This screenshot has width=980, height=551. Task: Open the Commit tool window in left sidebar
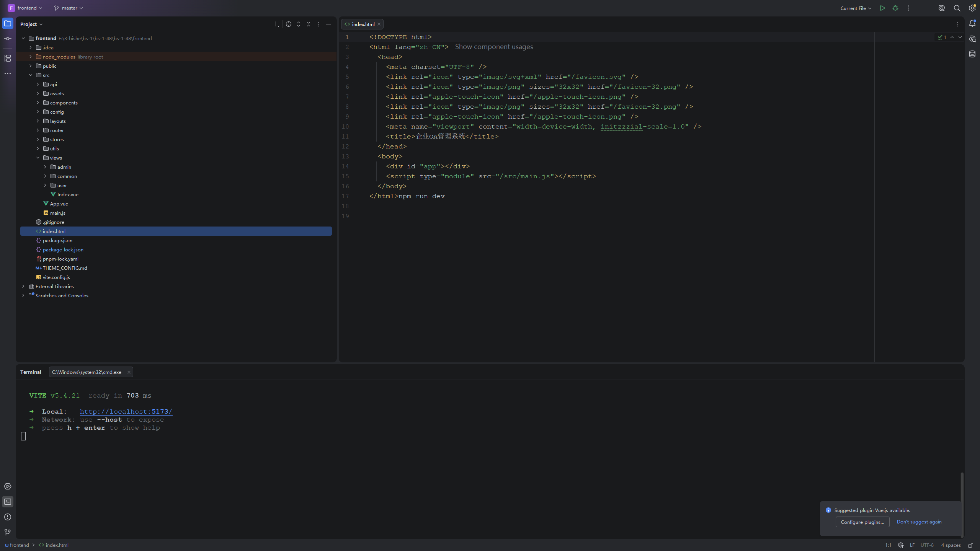pyautogui.click(x=8, y=39)
